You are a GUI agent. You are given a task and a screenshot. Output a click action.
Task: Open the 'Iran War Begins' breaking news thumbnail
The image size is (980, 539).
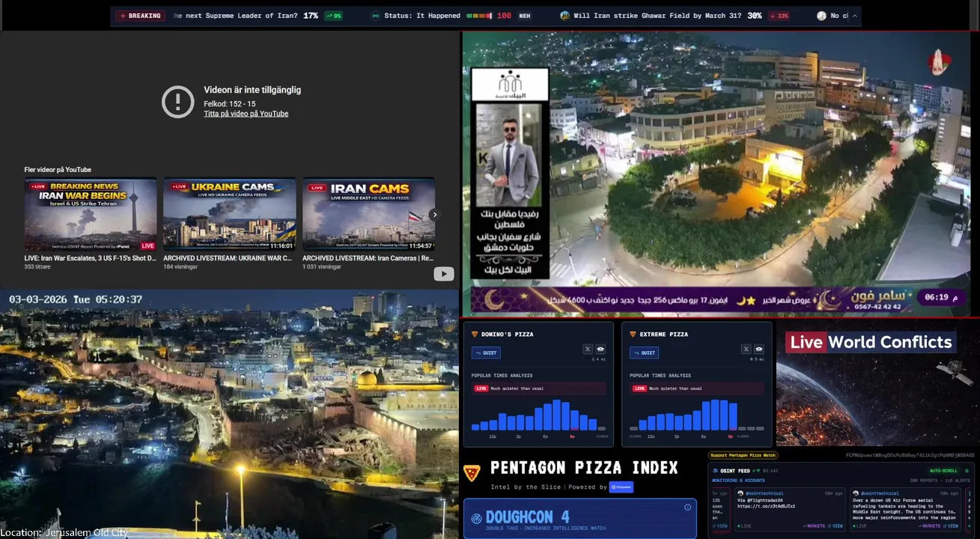[91, 214]
